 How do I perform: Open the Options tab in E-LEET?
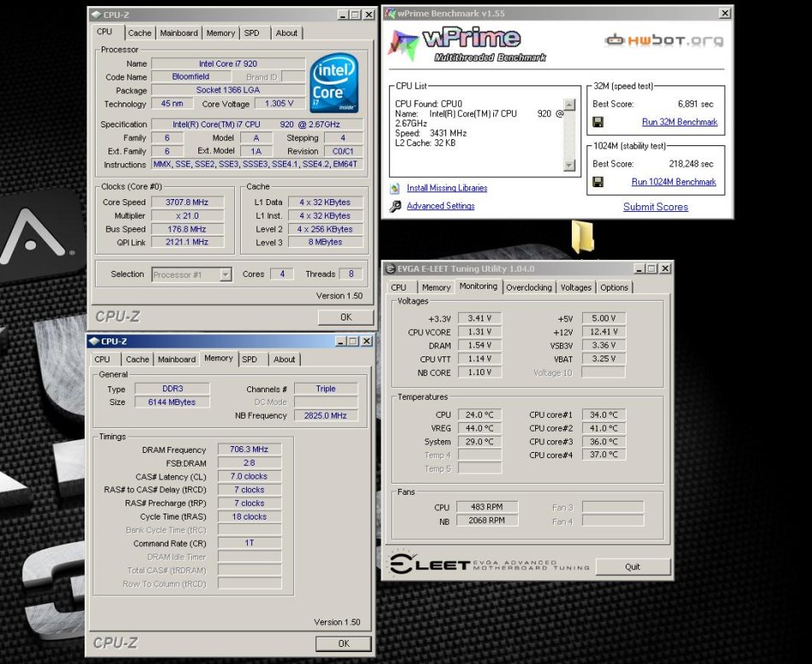(615, 287)
